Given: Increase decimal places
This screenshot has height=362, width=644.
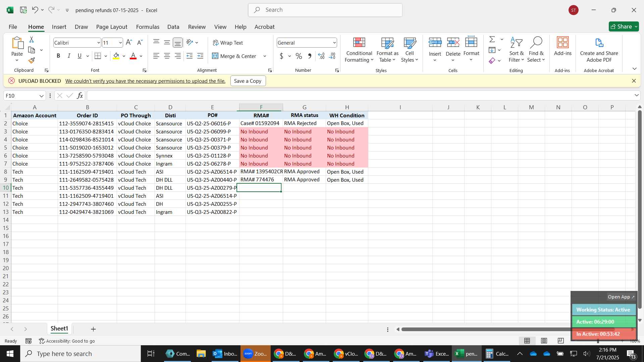Looking at the screenshot, I should 321,56.
